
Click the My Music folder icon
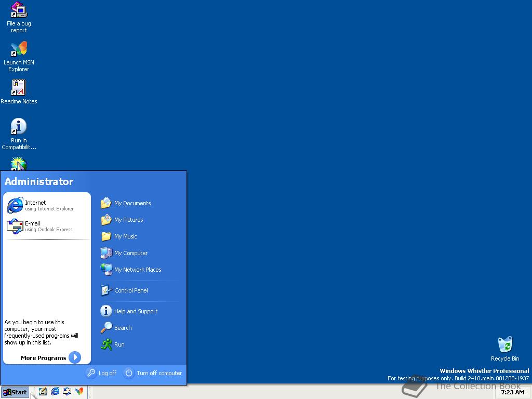tap(106, 236)
